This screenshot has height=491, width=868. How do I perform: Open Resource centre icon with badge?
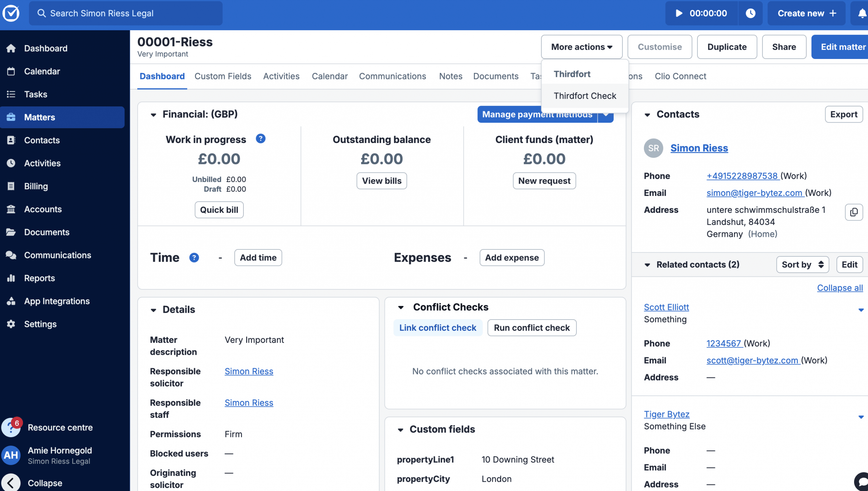click(x=11, y=427)
